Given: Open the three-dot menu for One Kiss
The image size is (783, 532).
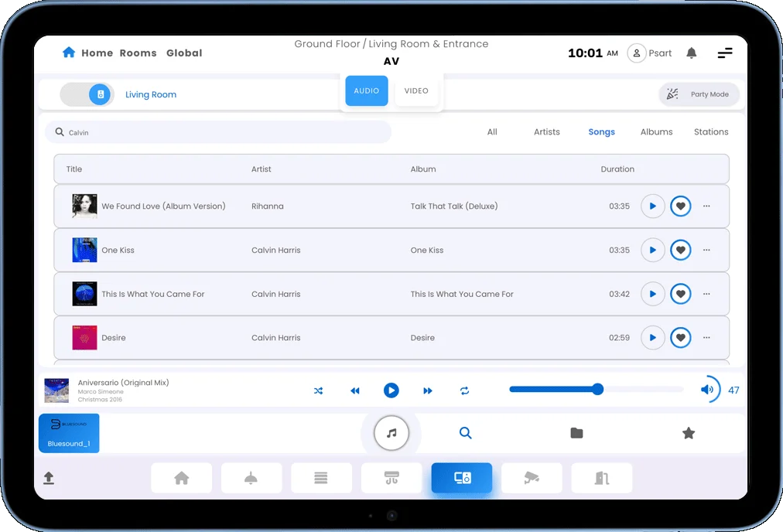Looking at the screenshot, I should pyautogui.click(x=706, y=250).
